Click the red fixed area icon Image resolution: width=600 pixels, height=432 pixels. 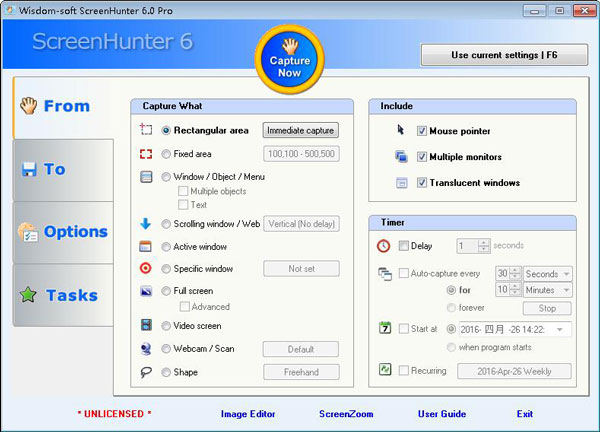146,154
